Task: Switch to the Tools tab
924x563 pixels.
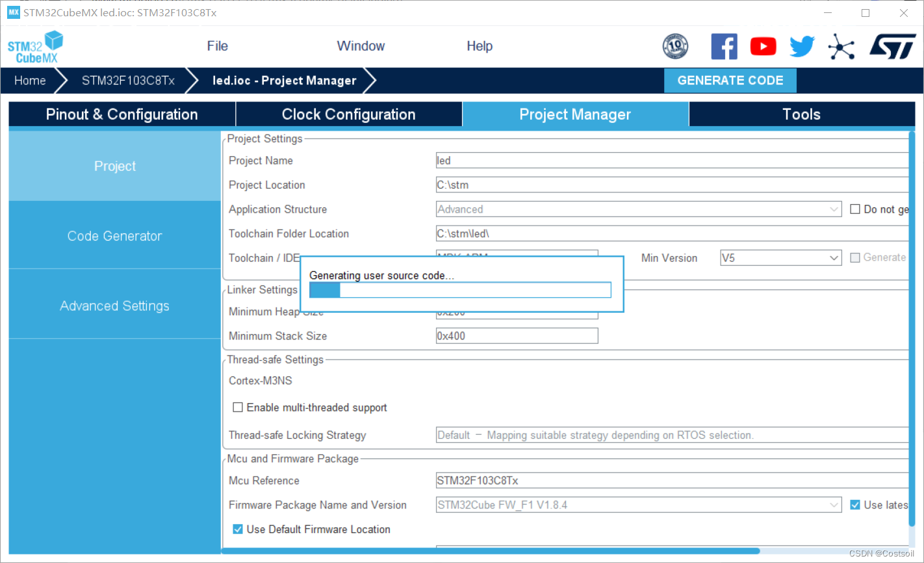Action: pos(802,114)
